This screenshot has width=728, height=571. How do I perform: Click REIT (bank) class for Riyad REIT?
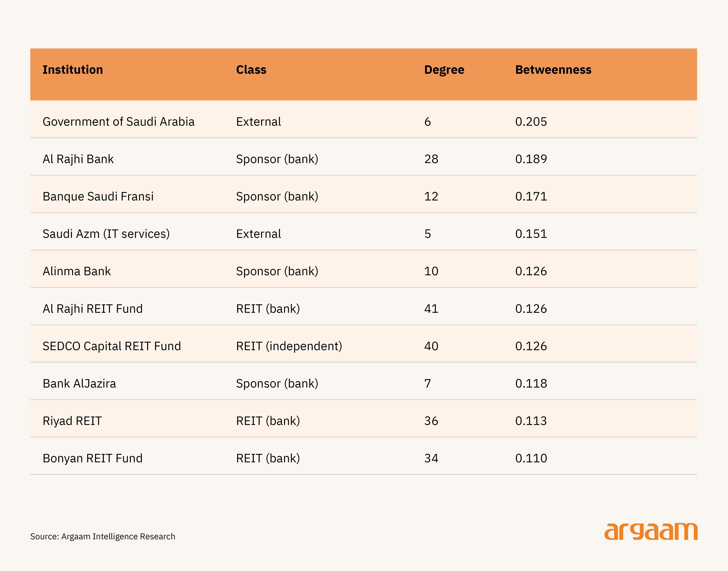tap(268, 421)
